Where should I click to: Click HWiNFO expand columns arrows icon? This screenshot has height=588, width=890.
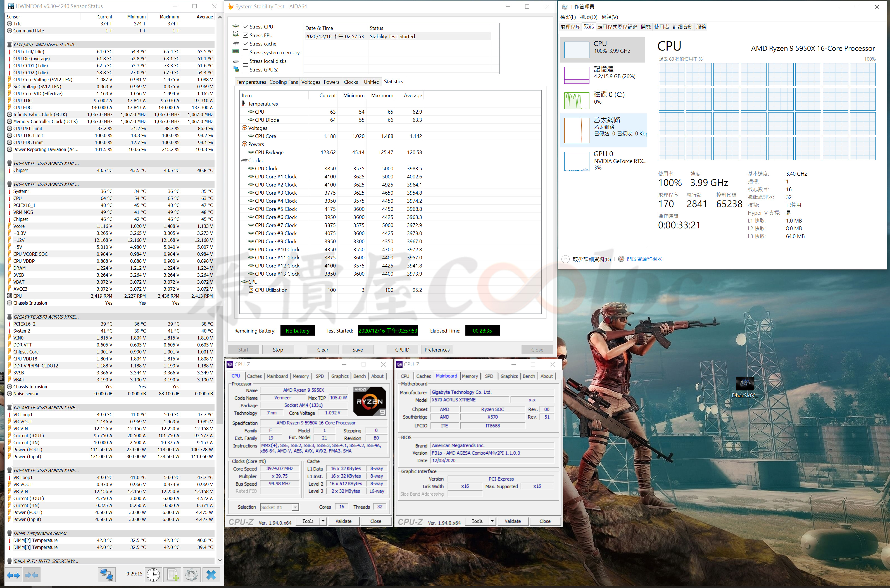[x=13, y=575]
